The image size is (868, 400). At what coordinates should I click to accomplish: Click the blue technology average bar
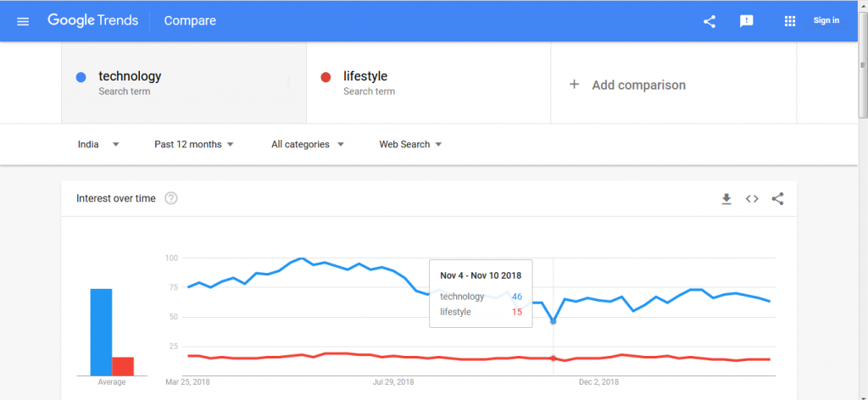[102, 332]
